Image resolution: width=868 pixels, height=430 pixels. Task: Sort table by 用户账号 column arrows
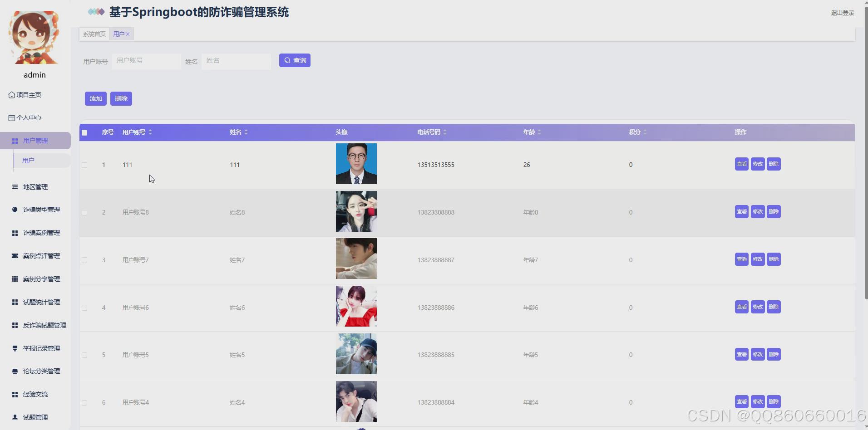pyautogui.click(x=150, y=132)
